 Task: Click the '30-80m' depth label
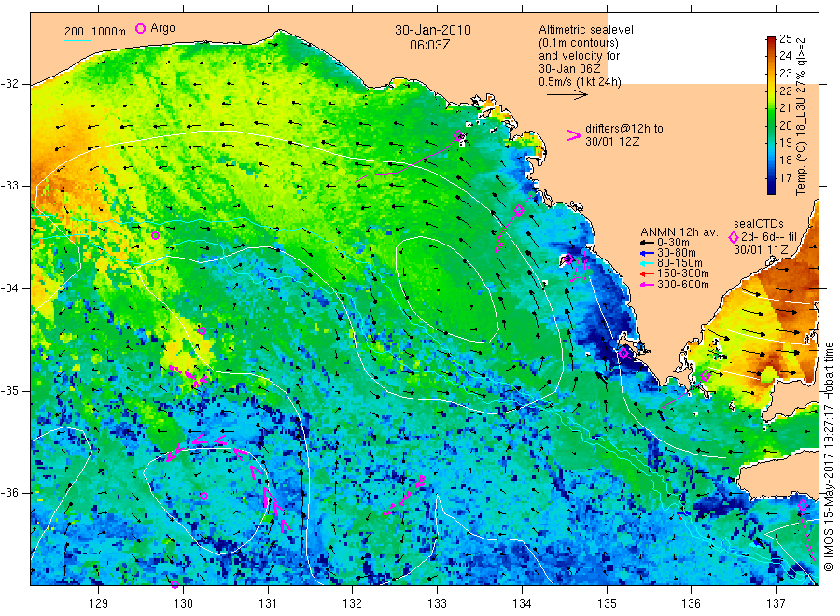[x=677, y=253]
